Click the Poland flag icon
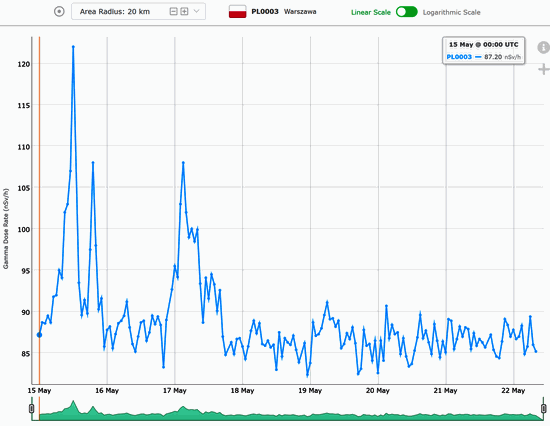550x426 pixels. click(237, 12)
